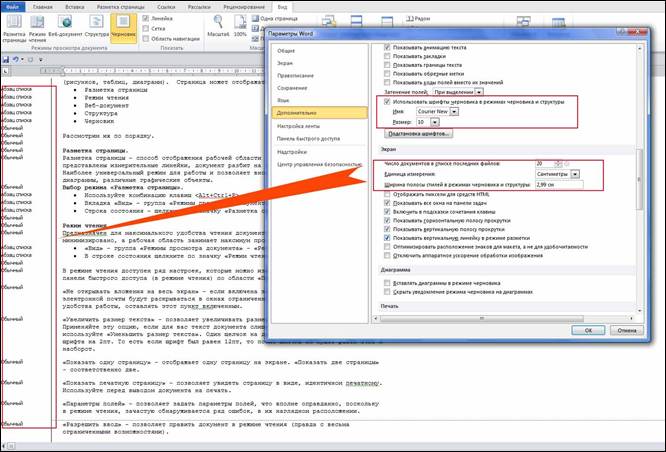This screenshot has width=666, height=452.
Task: Select Экран category in options dialog
Action: tap(320, 63)
